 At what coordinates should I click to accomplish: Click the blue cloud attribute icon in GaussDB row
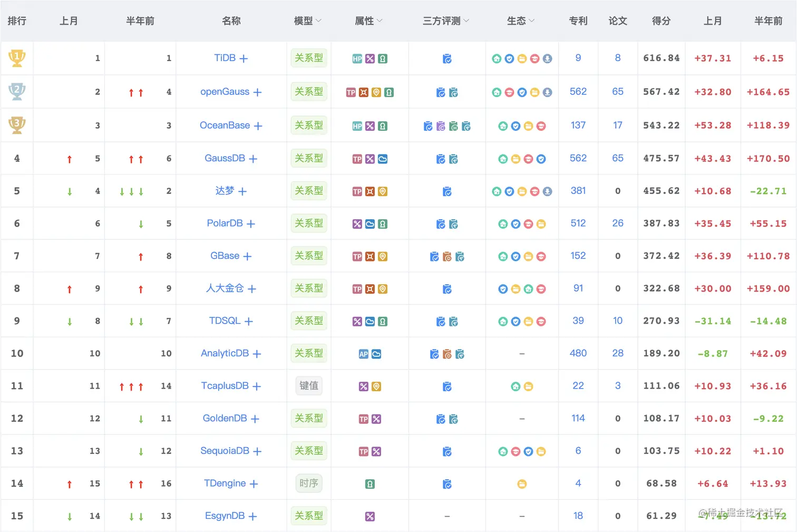coord(383,159)
